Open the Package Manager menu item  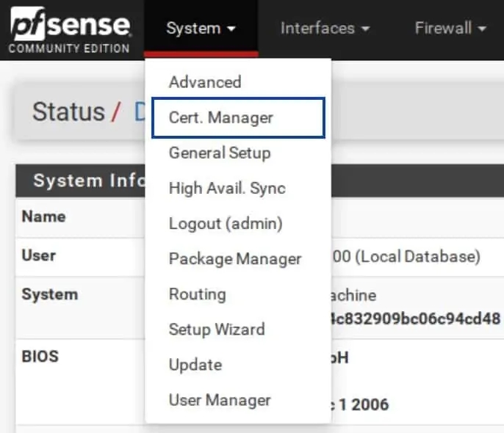[x=235, y=259]
